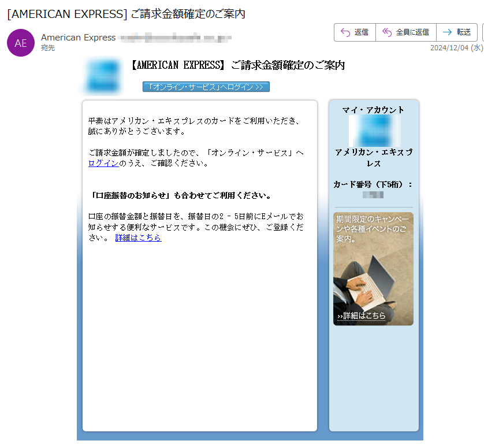Click the blurred card image under マイ・アカウント

tap(374, 131)
